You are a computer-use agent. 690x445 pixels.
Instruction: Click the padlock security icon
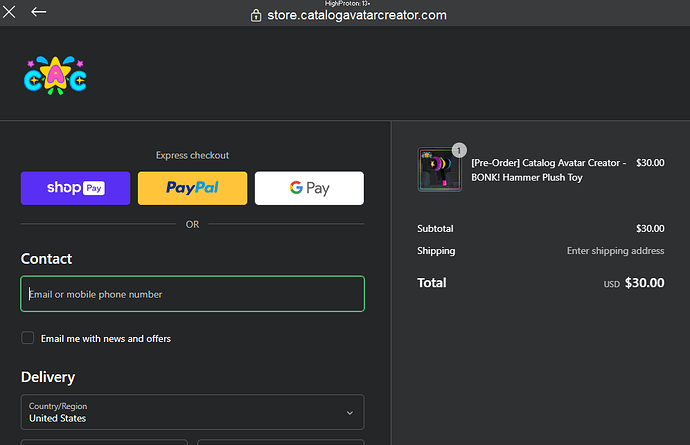tap(256, 16)
